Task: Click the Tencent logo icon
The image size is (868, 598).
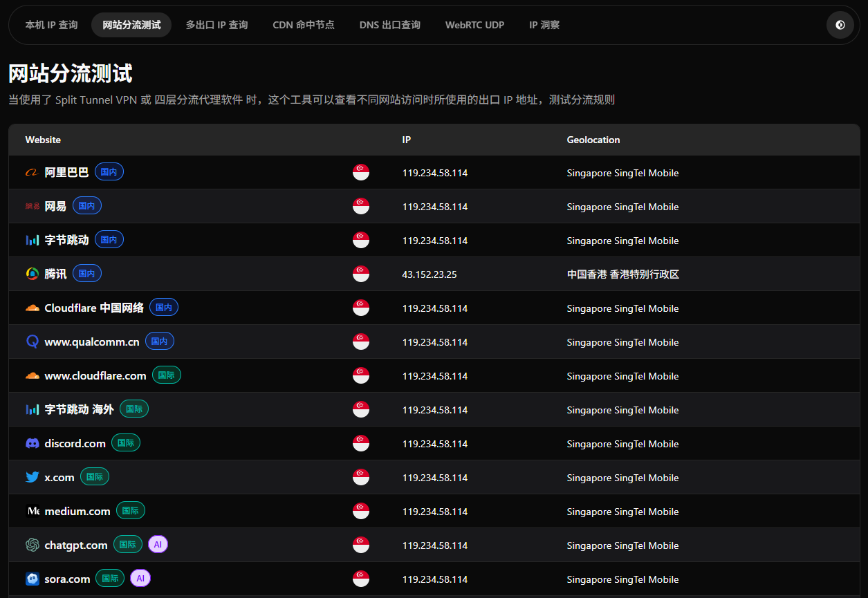Action: (32, 274)
